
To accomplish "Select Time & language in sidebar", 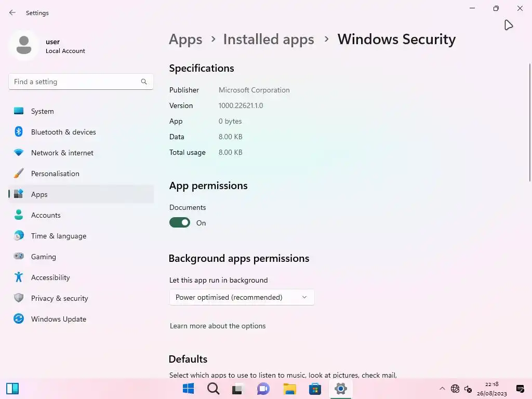I will coord(81,235).
